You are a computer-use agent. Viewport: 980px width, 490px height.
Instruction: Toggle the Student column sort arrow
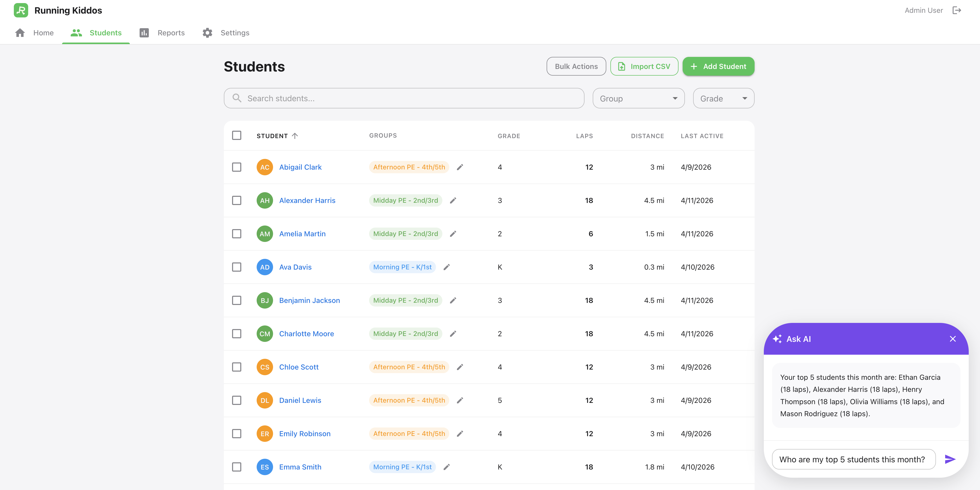[295, 136]
